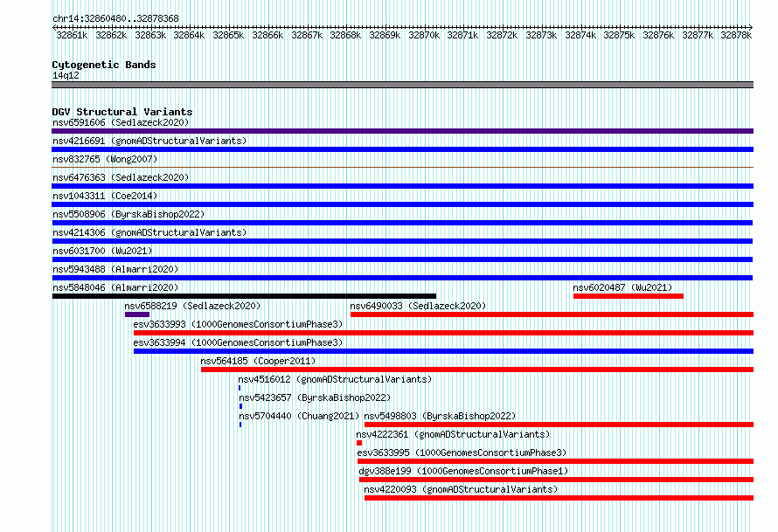
Task: Open variant nsv832765 (Wong2007) label
Action: click(x=105, y=159)
